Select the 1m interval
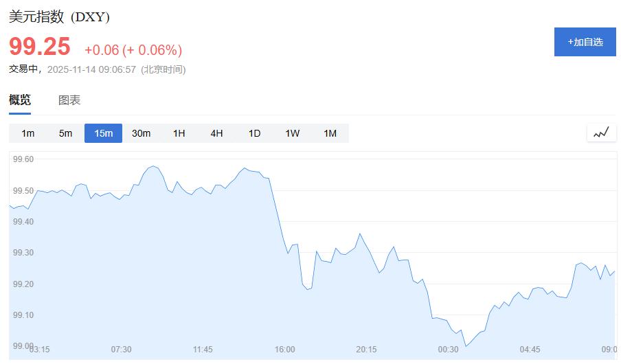 click(27, 133)
